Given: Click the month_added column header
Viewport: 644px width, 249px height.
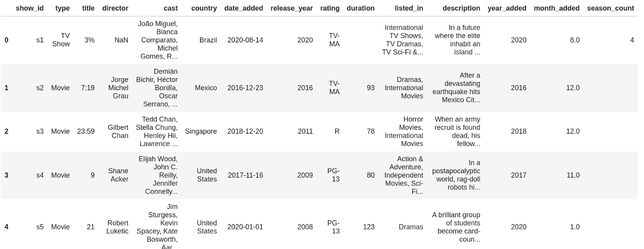Looking at the screenshot, I should click(x=557, y=8).
